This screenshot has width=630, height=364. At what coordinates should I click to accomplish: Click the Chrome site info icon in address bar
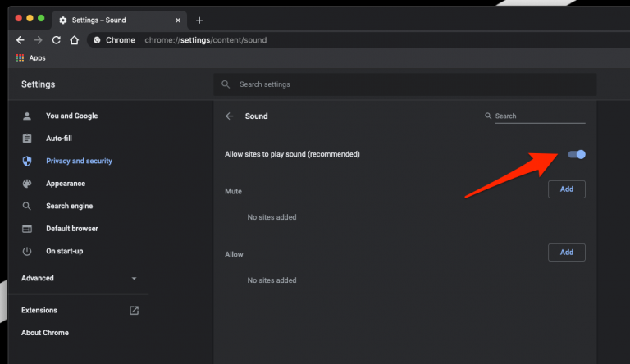(x=97, y=40)
